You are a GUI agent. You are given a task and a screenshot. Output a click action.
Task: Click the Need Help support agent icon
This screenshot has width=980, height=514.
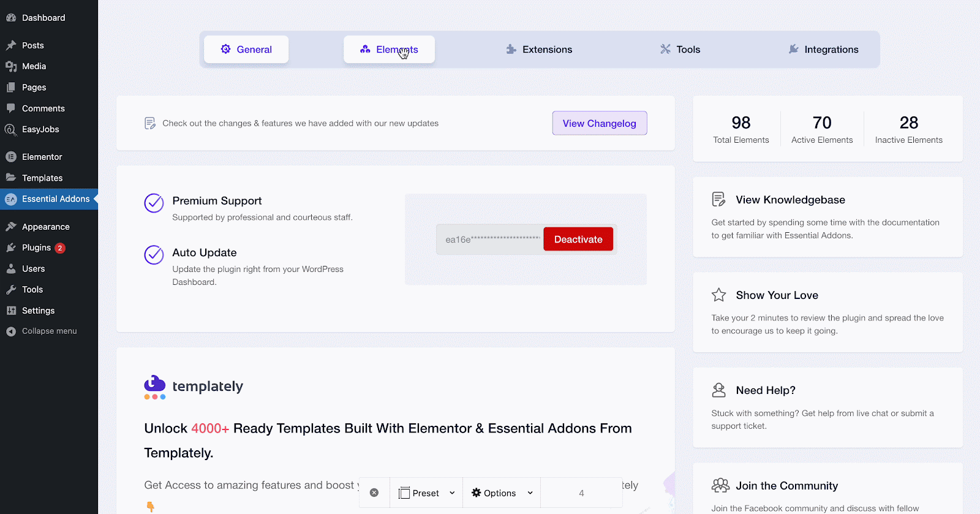pyautogui.click(x=718, y=390)
